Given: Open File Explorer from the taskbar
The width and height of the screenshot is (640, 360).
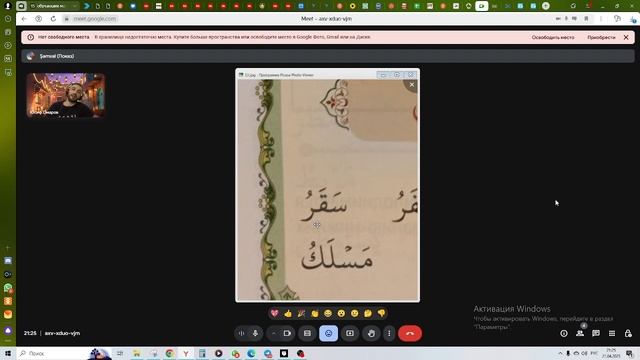Looking at the screenshot, I should point(137,353).
